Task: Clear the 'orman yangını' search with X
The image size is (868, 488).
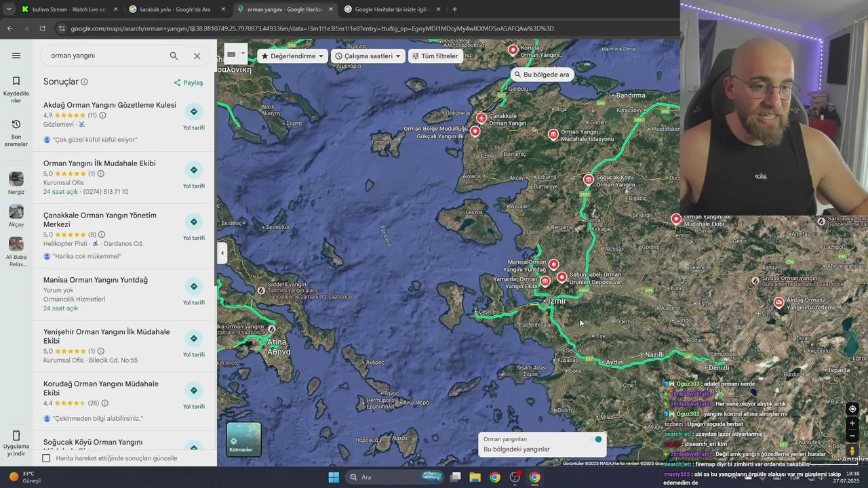Action: point(197,56)
